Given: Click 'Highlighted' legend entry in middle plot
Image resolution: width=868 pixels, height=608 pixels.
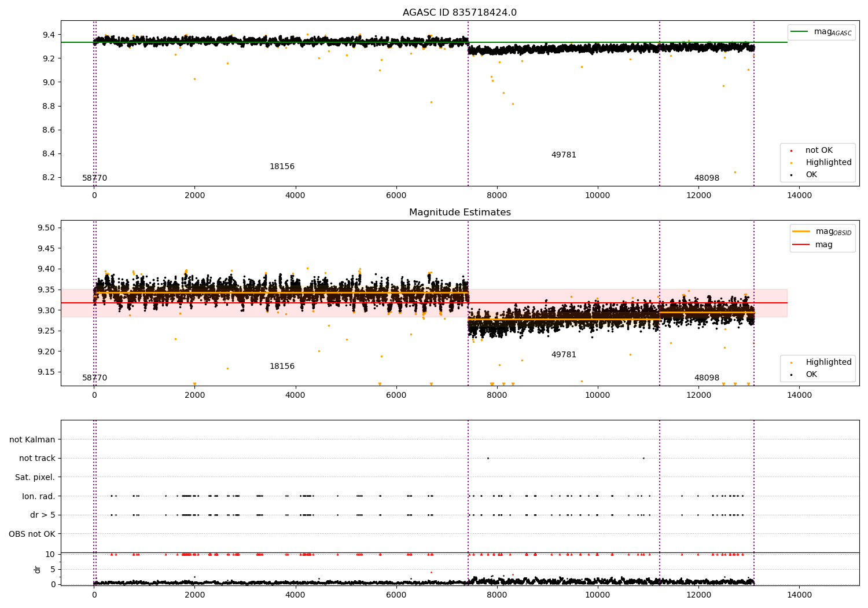Looking at the screenshot, I should 828,362.
